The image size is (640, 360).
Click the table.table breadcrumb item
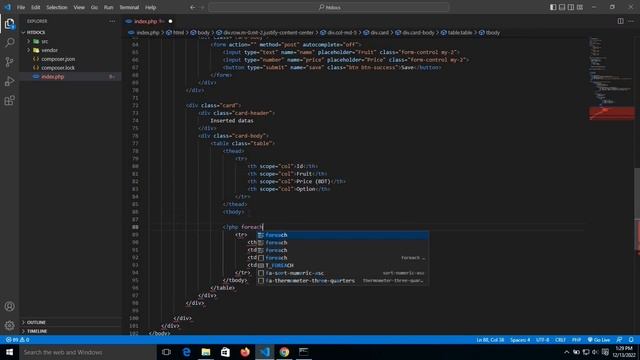pyautogui.click(x=456, y=33)
